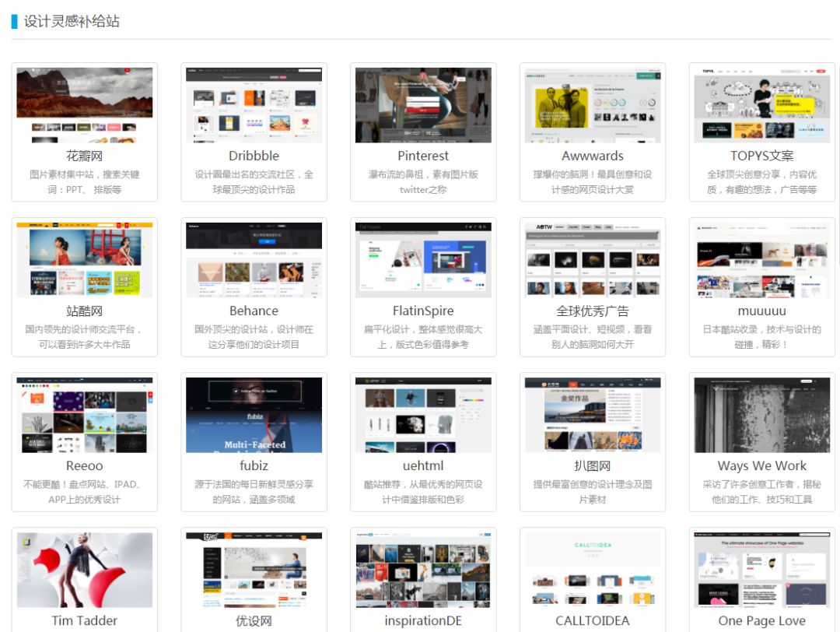Viewport: 840px width, 632px height.
Task: Open the 花瓣网 thumbnail preview
Action: (x=85, y=105)
